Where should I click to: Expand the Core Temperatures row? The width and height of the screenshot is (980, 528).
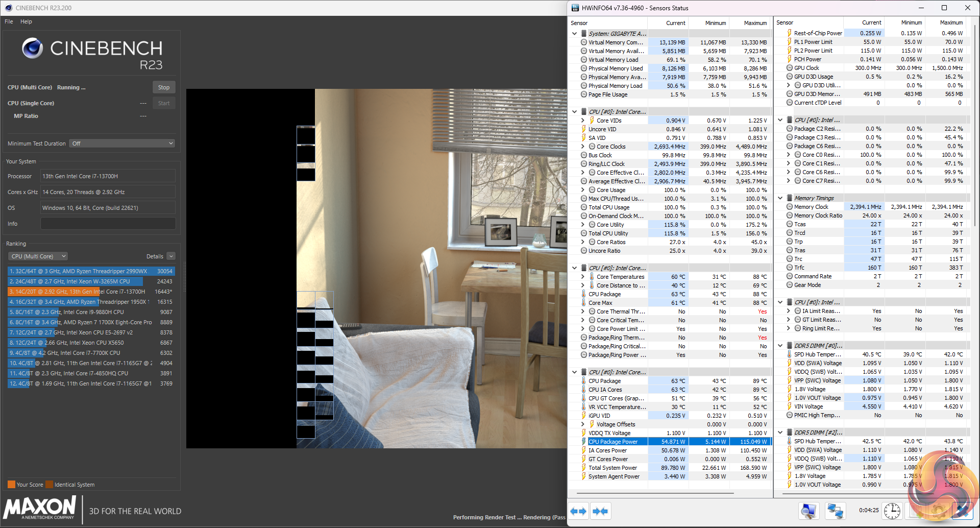coord(582,277)
